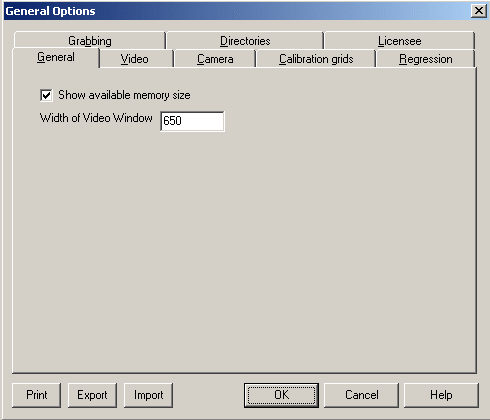The width and height of the screenshot is (490, 420).
Task: Click the Export button
Action: click(92, 395)
